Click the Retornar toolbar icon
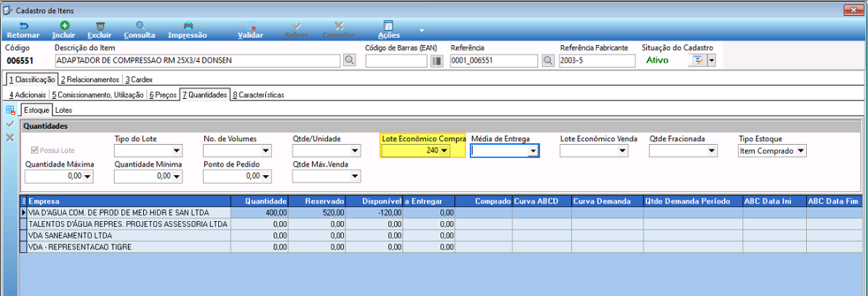Image resolution: width=868 pixels, height=296 pixels. pyautogui.click(x=23, y=25)
